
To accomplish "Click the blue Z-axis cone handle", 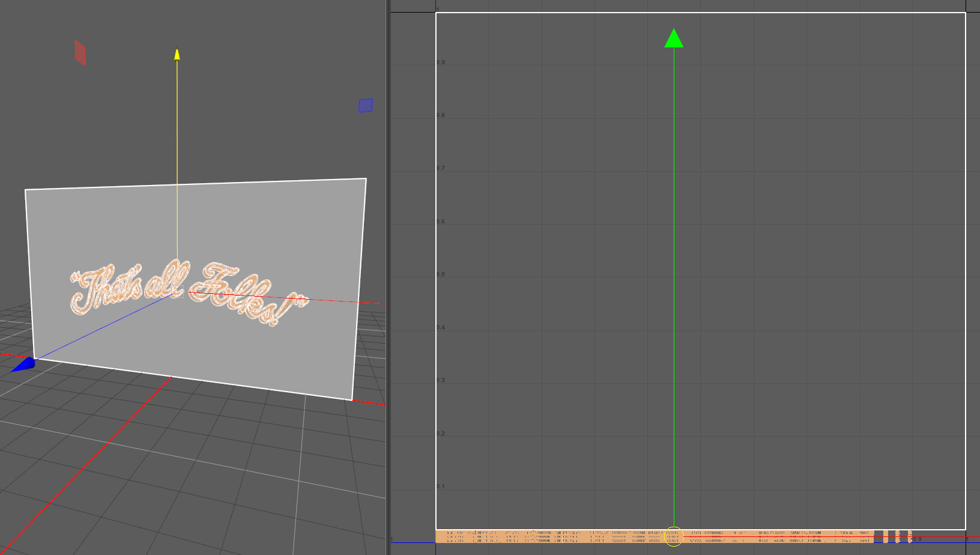I will point(23,365).
